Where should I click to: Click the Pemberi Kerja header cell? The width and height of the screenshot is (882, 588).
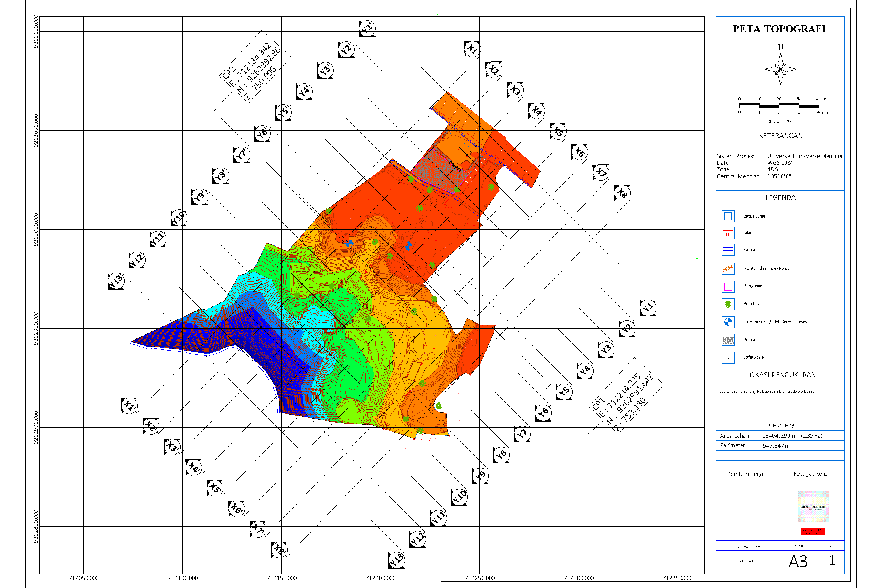tap(748, 474)
